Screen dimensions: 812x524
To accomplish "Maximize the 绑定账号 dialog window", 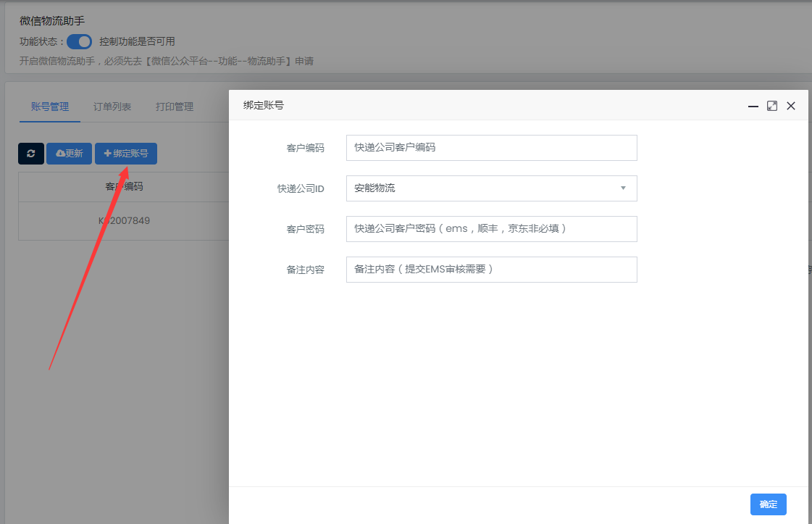I will [772, 106].
